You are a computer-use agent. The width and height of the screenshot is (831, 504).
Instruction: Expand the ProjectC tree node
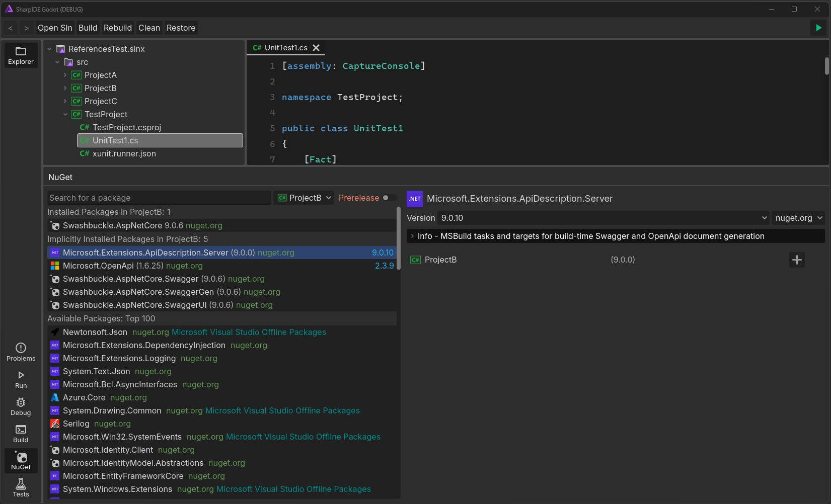point(65,101)
